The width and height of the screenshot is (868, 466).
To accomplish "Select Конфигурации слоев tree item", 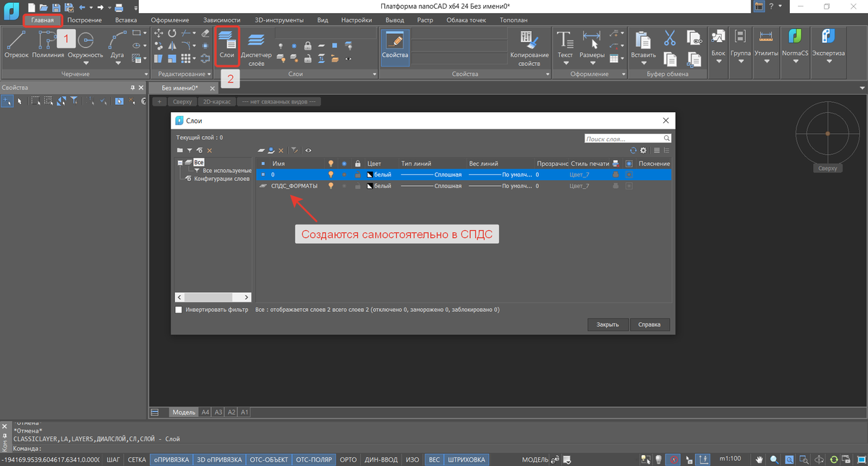I will [x=222, y=178].
